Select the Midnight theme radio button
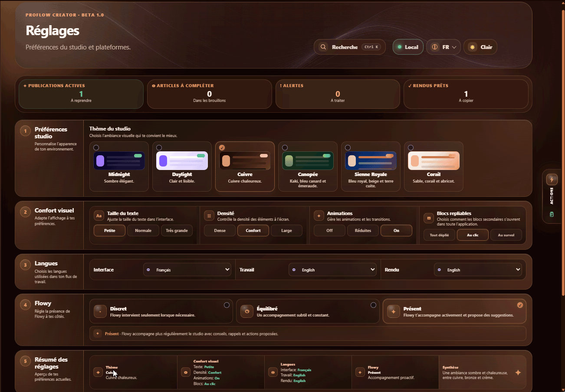The height and width of the screenshot is (392, 565). [x=96, y=147]
